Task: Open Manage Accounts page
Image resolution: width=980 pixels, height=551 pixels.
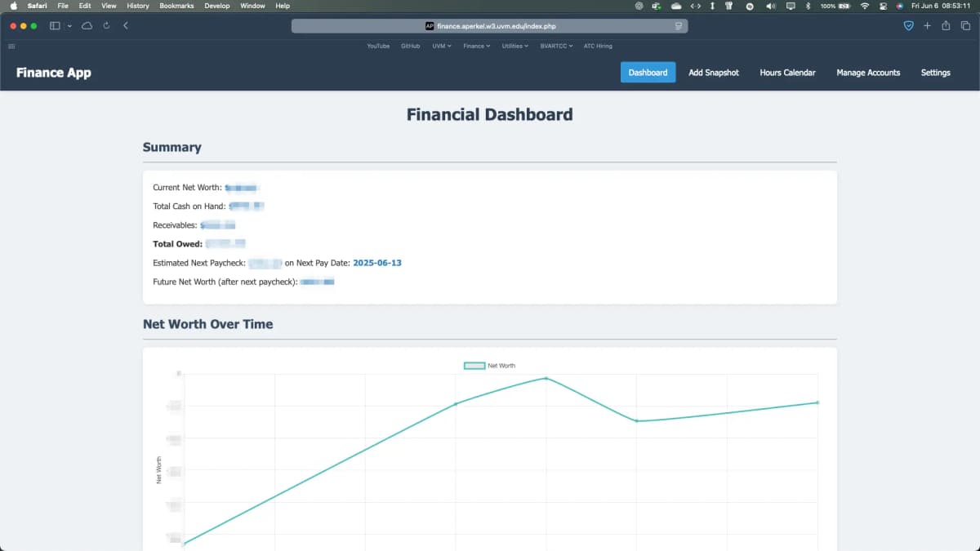Action: point(868,73)
